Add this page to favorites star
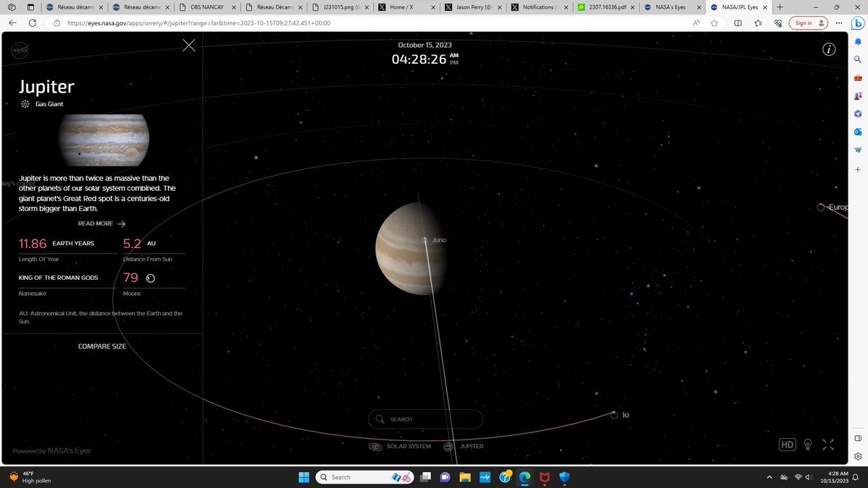 coord(714,23)
